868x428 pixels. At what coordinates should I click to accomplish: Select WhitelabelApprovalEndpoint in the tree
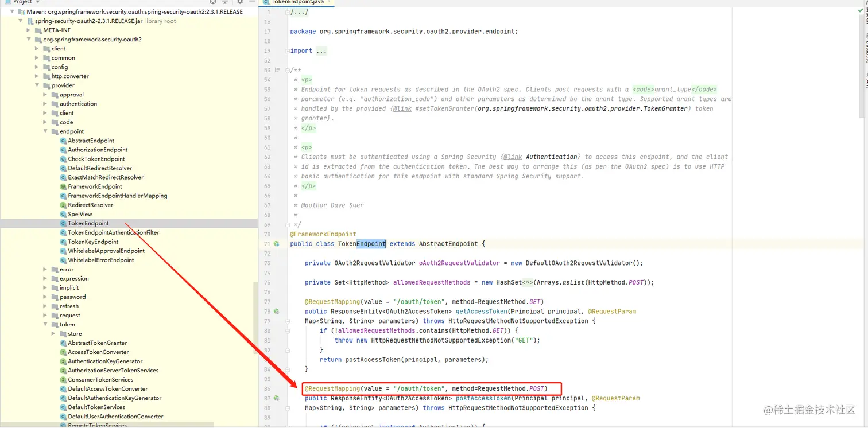106,251
